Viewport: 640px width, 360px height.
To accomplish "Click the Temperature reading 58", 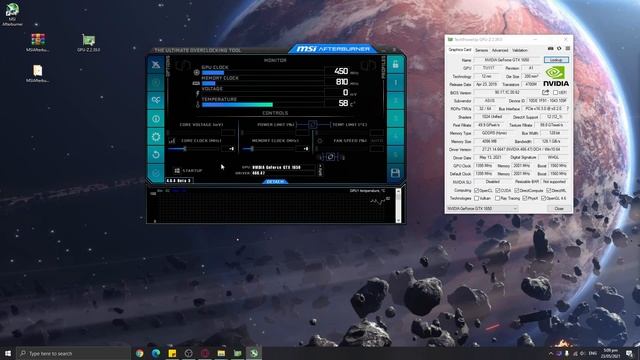I will click(x=343, y=103).
